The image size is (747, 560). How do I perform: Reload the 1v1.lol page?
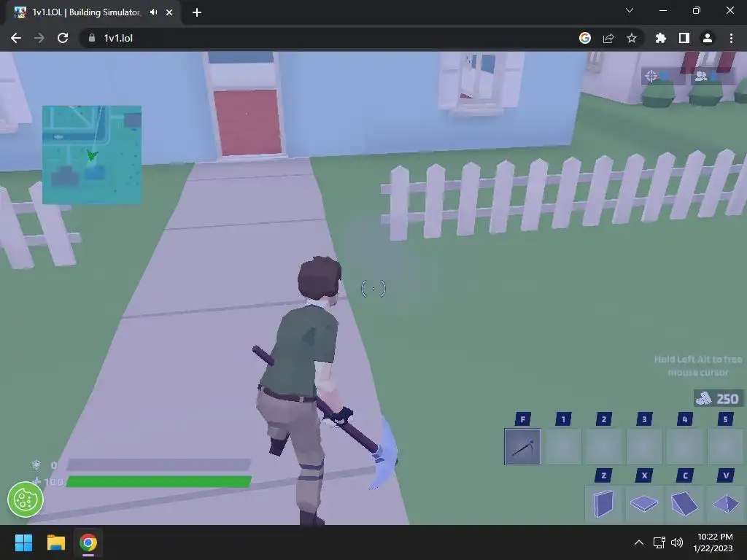click(x=63, y=38)
